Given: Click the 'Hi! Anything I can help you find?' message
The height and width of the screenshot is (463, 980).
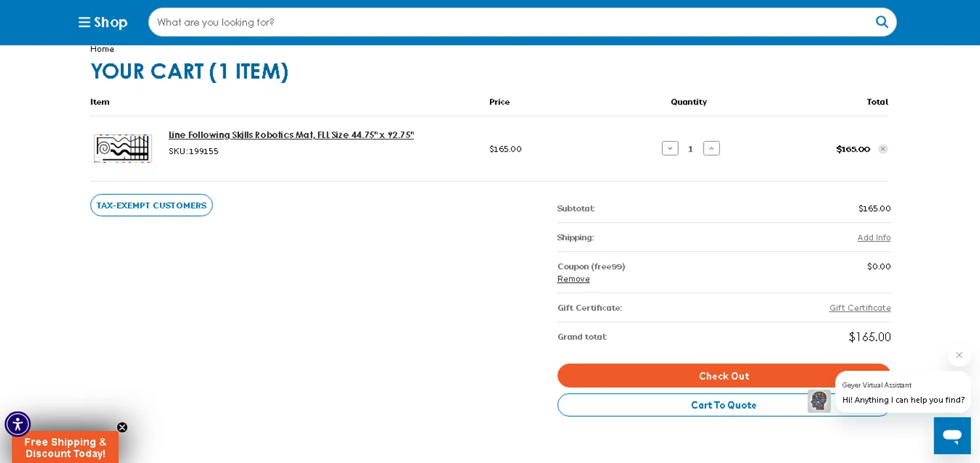Looking at the screenshot, I should tap(904, 400).
